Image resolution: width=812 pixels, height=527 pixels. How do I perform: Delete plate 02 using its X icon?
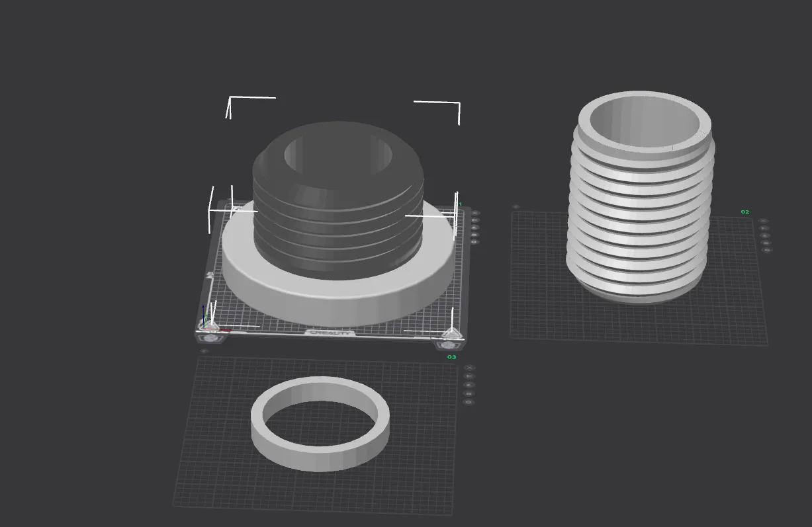pyautogui.click(x=763, y=221)
